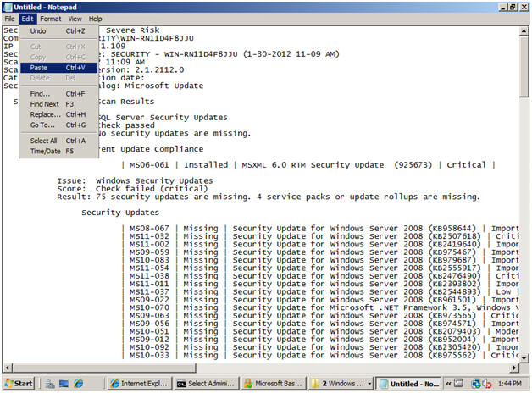This screenshot has width=532, height=393.
Task: Click Untitled - Notepad taskbar button
Action: point(409,384)
